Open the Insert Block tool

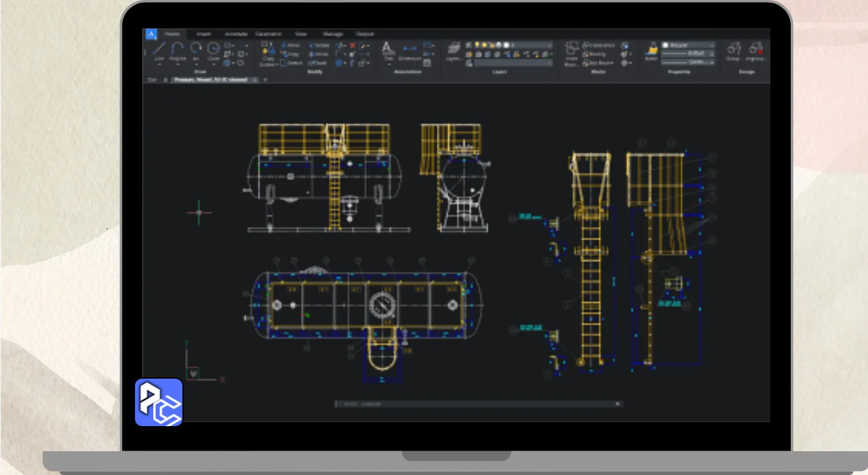click(572, 52)
